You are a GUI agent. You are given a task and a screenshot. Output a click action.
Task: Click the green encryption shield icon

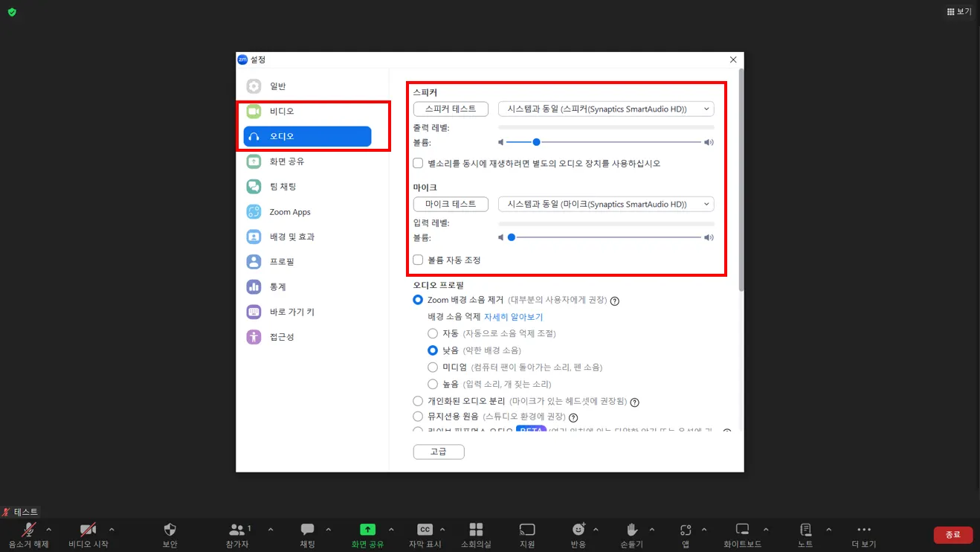point(12,12)
